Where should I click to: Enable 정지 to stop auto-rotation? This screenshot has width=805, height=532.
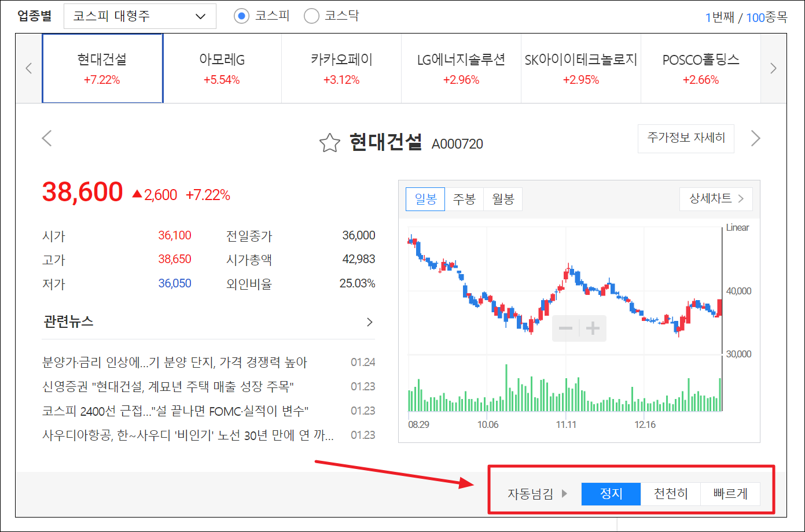pos(611,494)
